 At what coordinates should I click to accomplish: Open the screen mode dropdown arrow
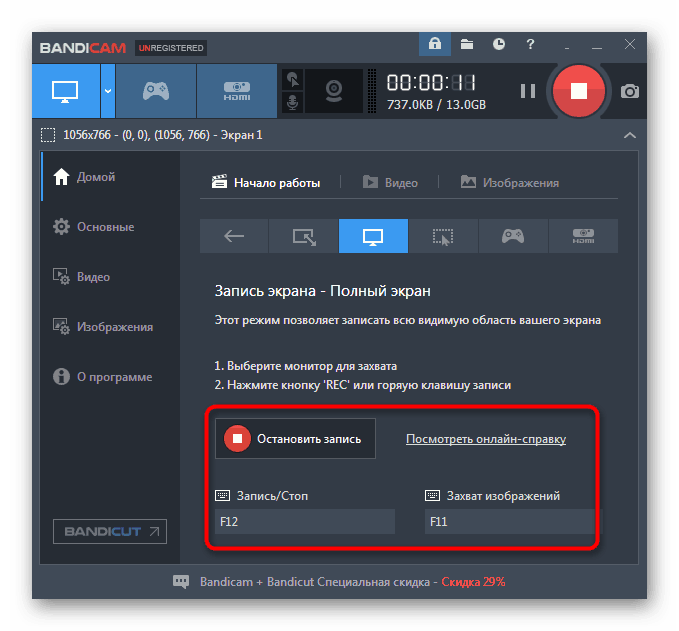point(108,91)
